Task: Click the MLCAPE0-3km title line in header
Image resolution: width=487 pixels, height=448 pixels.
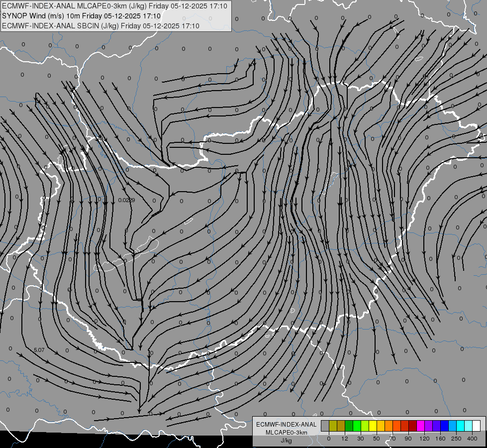Action: click(x=114, y=6)
